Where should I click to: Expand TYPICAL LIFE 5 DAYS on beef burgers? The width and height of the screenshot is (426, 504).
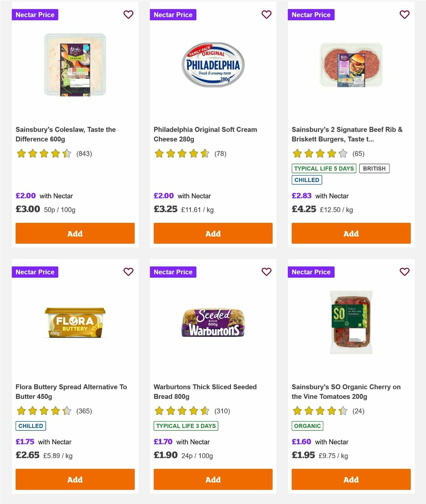[x=324, y=168]
